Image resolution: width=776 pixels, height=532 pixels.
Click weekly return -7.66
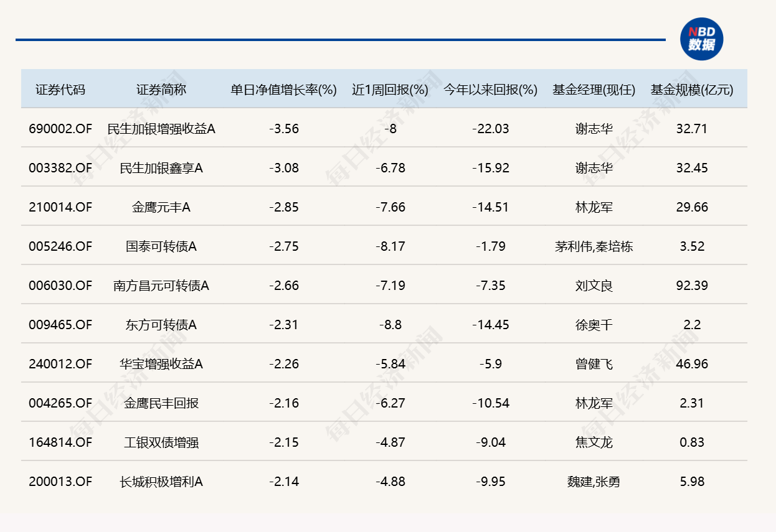[390, 207]
